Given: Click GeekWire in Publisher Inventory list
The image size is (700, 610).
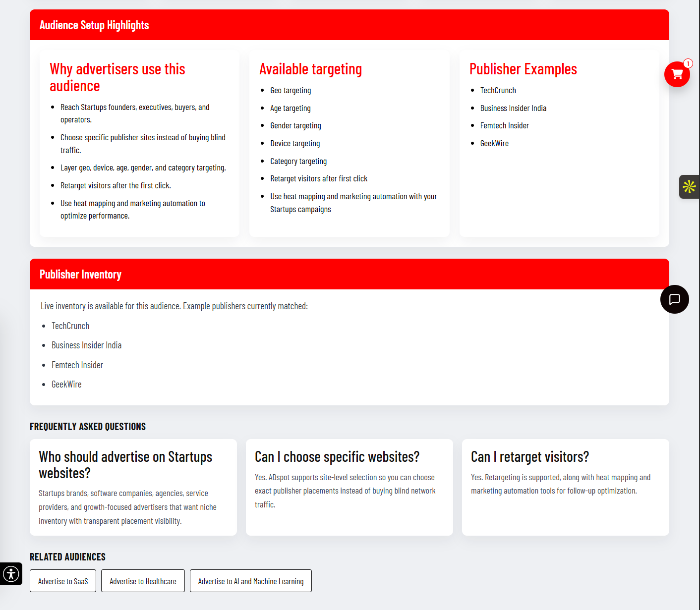Looking at the screenshot, I should pyautogui.click(x=66, y=384).
